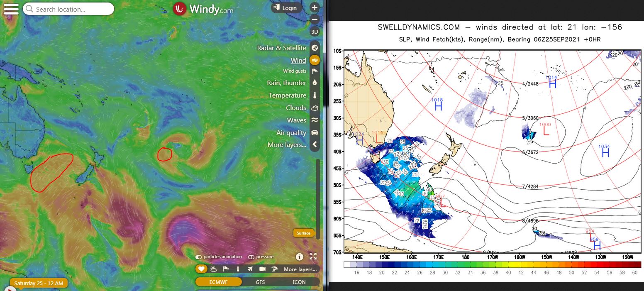Select the Radar & Satellite globe icon

pyautogui.click(x=315, y=48)
